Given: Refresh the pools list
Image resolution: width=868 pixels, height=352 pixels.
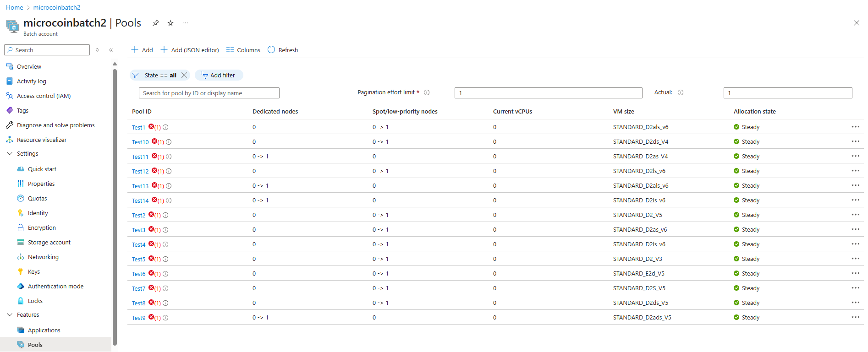Looking at the screenshot, I should coord(283,50).
